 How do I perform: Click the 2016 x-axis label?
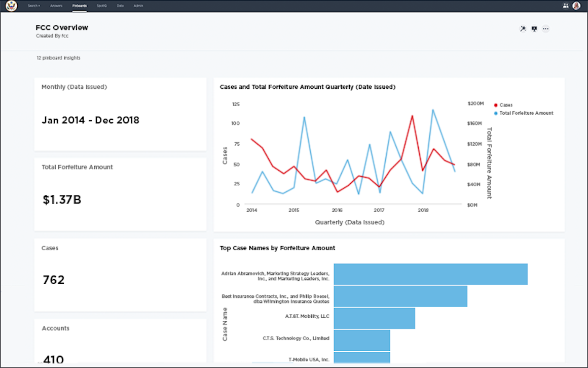pyautogui.click(x=337, y=210)
